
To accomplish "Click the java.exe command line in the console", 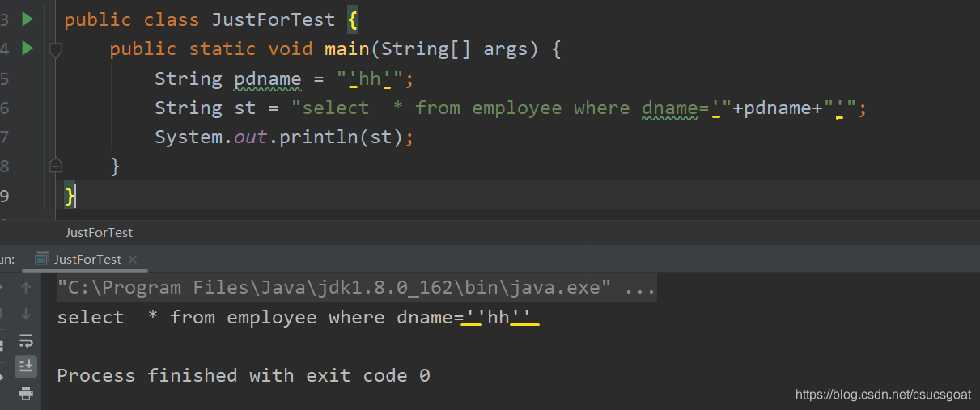I will point(356,287).
